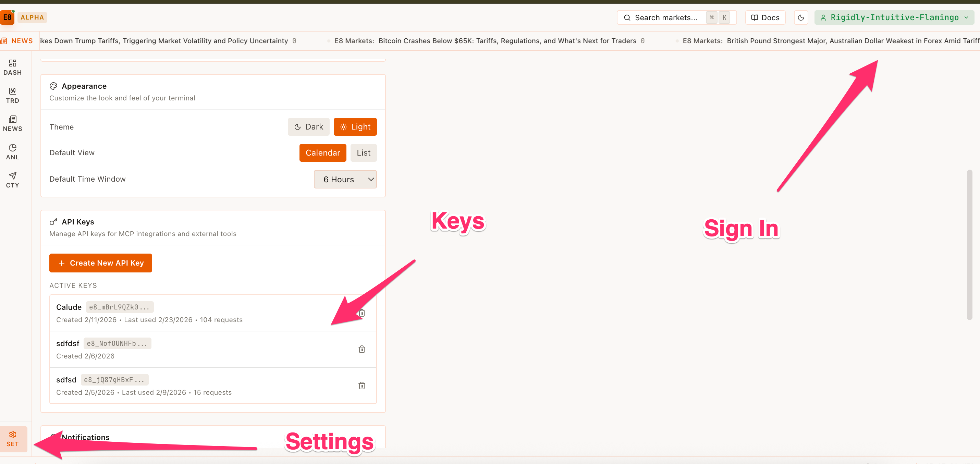Open the ANL analytics pie-chart icon

[12, 151]
